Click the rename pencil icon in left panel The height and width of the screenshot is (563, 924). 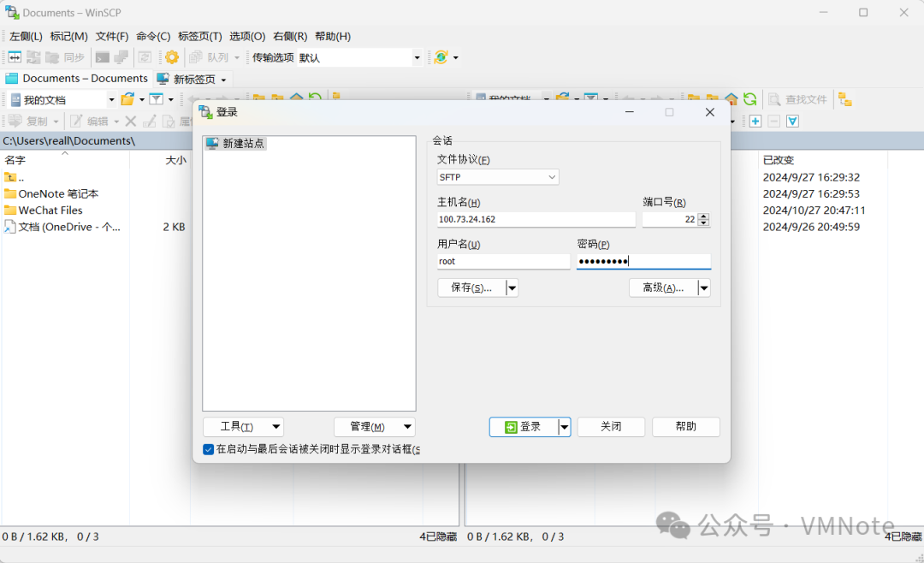[x=150, y=121]
